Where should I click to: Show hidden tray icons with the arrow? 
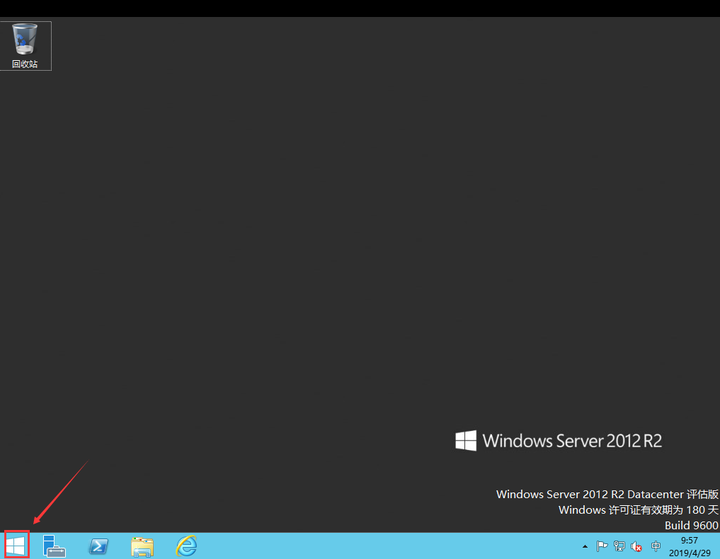click(x=585, y=546)
